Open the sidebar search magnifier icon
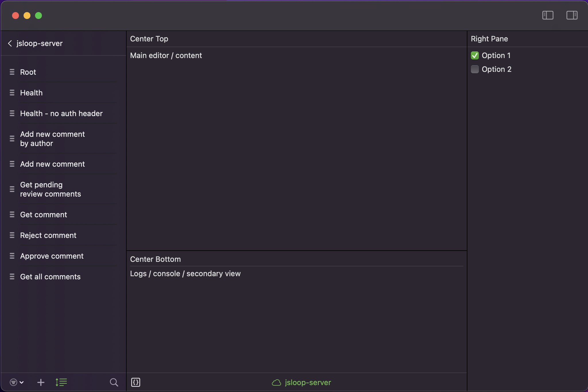The height and width of the screenshot is (392, 588). (114, 382)
